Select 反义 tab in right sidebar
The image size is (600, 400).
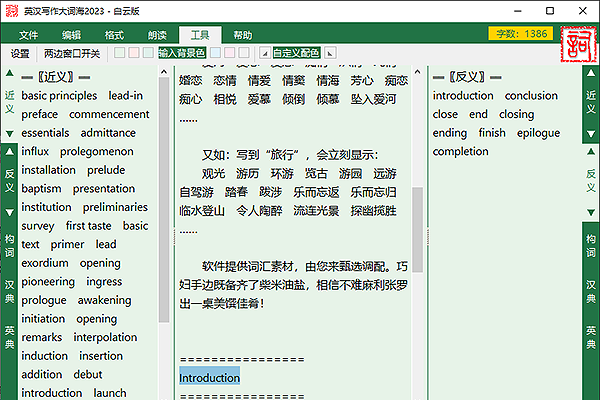pyautogui.click(x=591, y=181)
